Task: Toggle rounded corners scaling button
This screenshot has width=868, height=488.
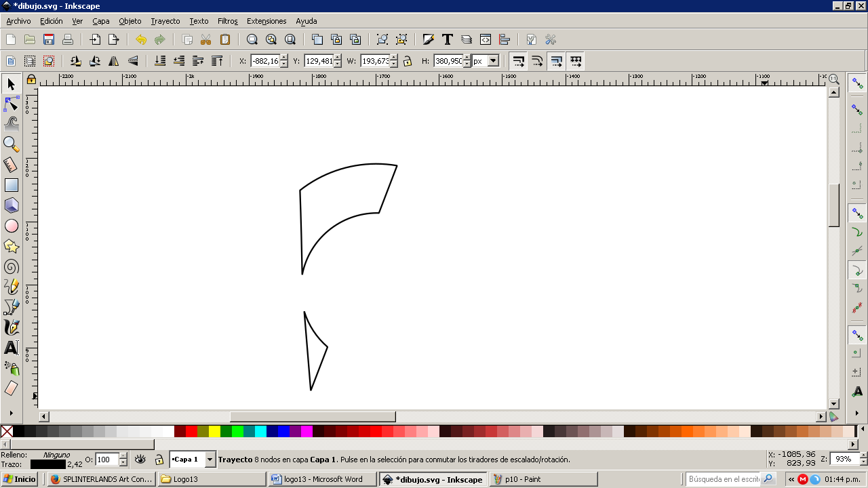Action: [x=537, y=61]
